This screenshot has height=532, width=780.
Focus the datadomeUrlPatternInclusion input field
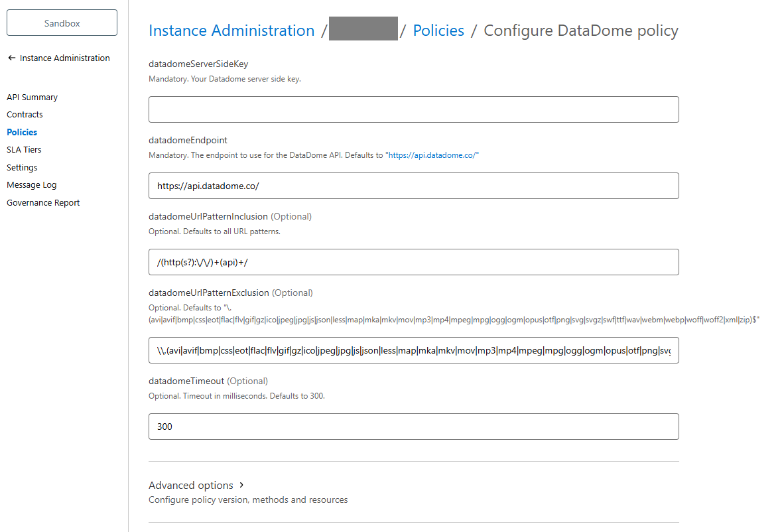(414, 262)
